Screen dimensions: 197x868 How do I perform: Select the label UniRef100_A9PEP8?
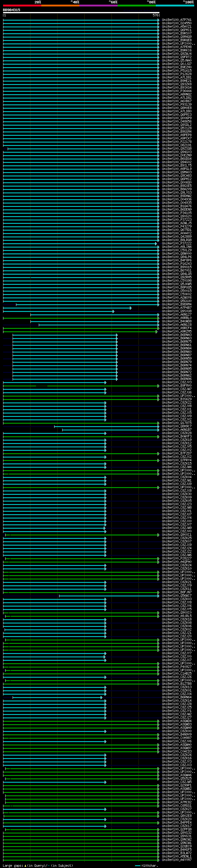(x=177, y=135)
